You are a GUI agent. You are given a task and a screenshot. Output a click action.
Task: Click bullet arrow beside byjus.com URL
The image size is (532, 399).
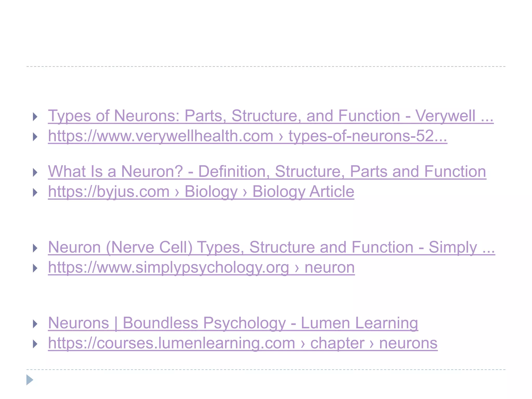coord(35,192)
